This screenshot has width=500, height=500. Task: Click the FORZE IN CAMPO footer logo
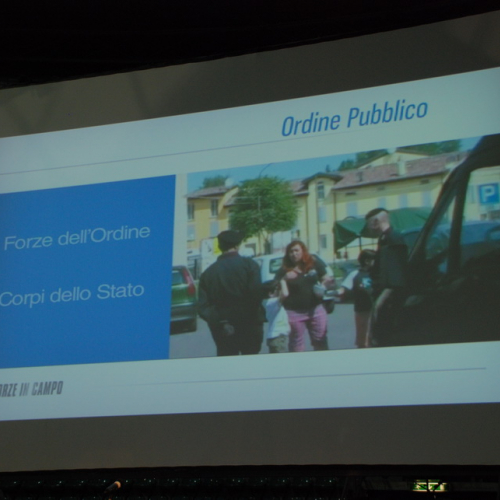[31, 389]
